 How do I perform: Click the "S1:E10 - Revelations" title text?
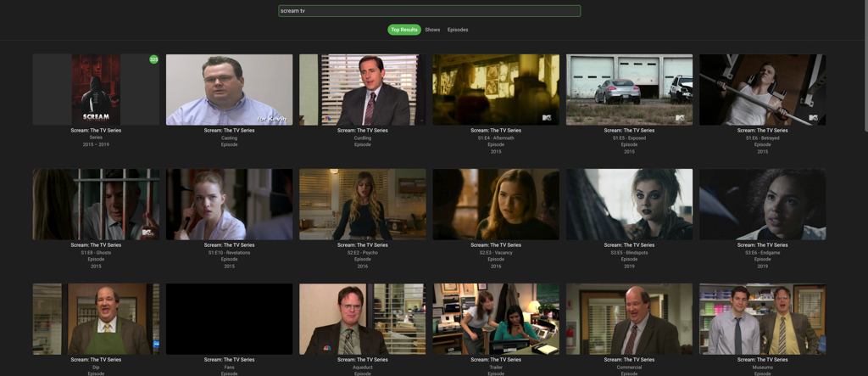pyautogui.click(x=229, y=253)
